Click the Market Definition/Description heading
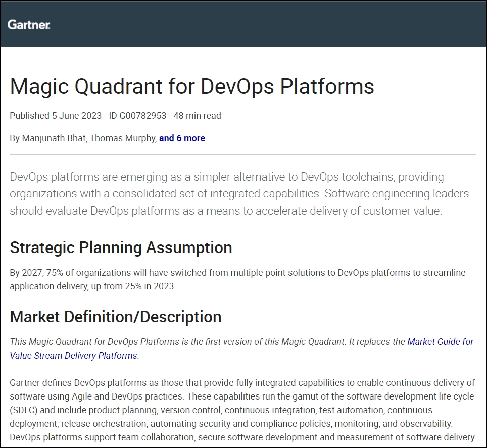Viewport: 487px width, 448px height. point(116,317)
